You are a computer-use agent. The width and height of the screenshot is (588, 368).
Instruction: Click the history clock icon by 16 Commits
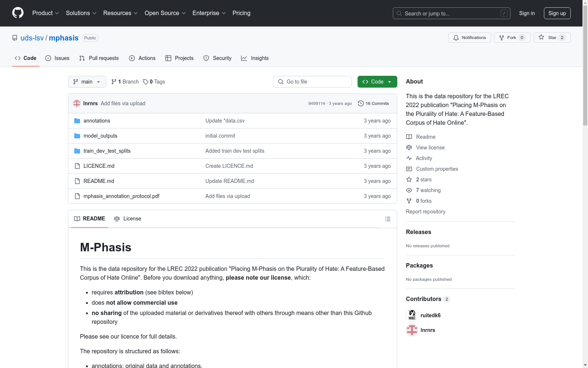pyautogui.click(x=361, y=103)
